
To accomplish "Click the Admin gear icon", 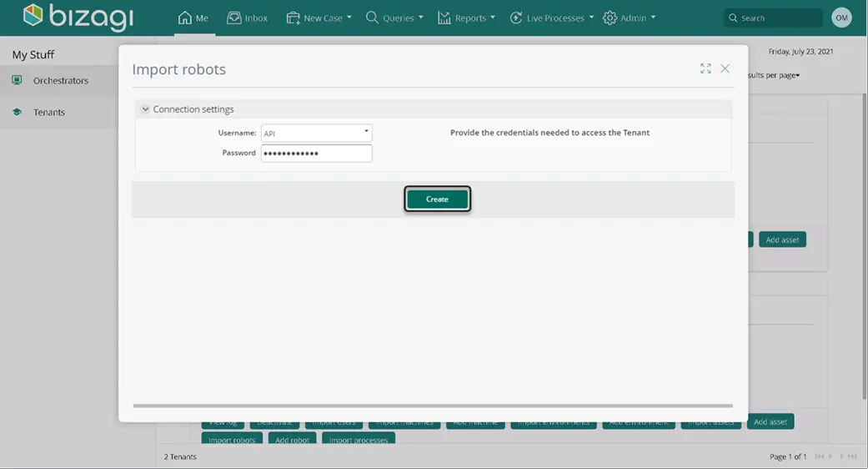I will (x=610, y=18).
